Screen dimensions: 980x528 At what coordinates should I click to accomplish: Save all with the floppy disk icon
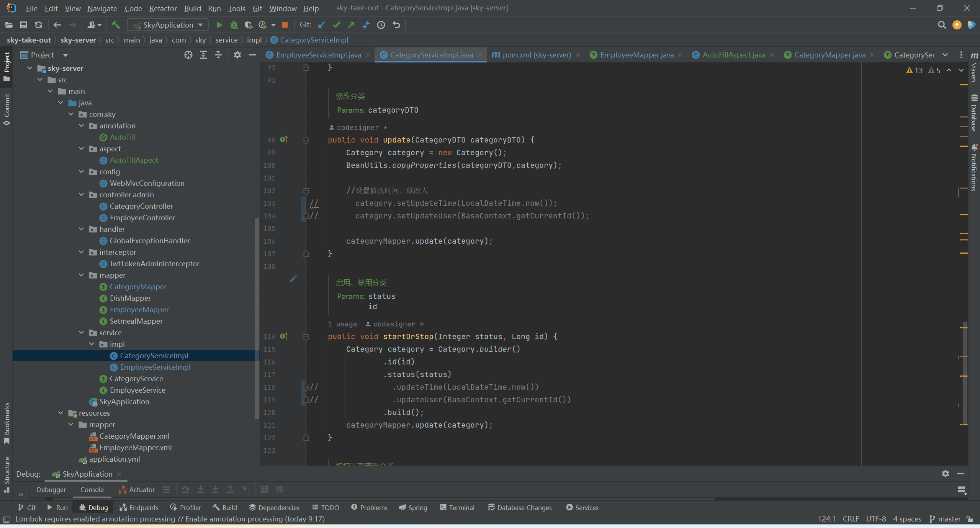click(x=24, y=25)
